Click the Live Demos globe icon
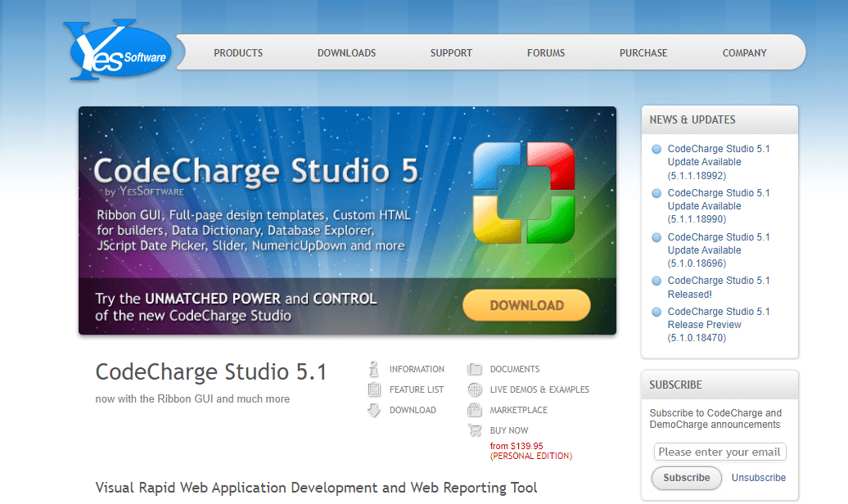This screenshot has width=848, height=504. (x=475, y=389)
